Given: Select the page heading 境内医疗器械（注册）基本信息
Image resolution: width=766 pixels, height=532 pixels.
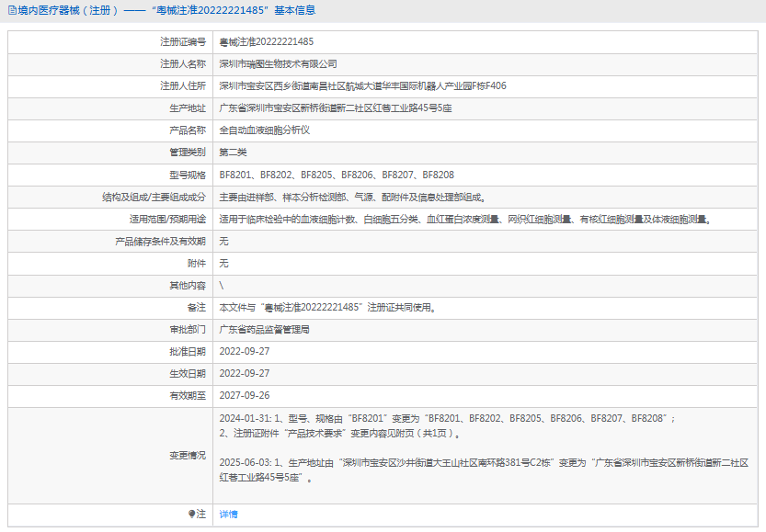Looking at the screenshot, I should coord(166,10).
